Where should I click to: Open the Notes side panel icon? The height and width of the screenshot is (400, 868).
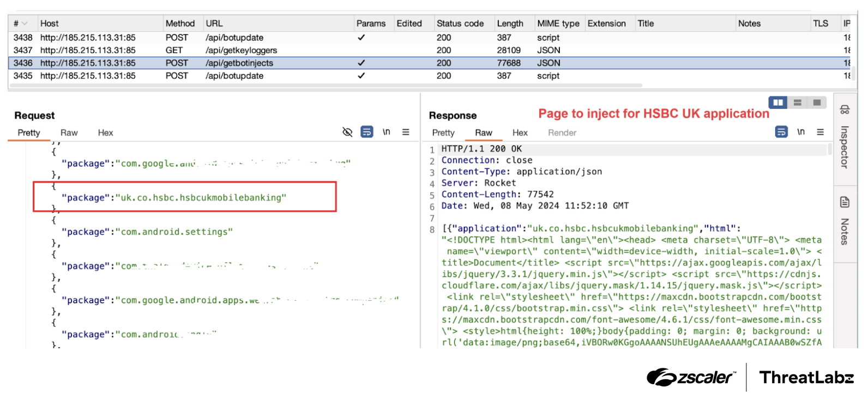[x=845, y=202]
